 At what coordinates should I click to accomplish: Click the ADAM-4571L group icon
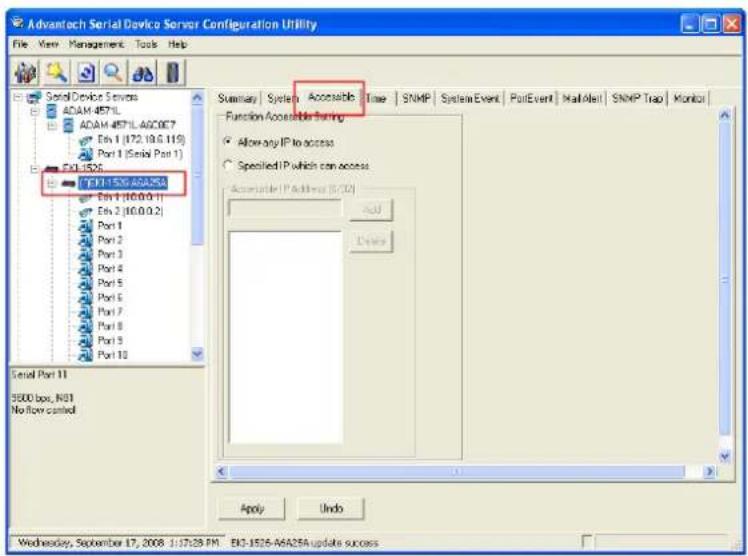(52, 112)
